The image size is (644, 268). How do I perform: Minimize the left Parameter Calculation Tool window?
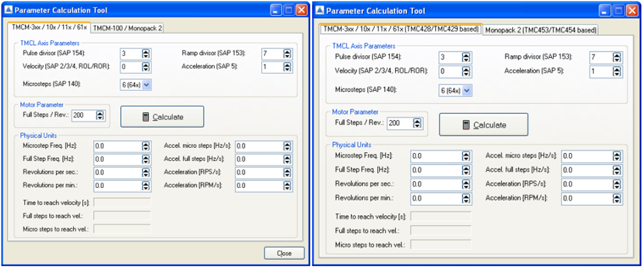point(275,10)
